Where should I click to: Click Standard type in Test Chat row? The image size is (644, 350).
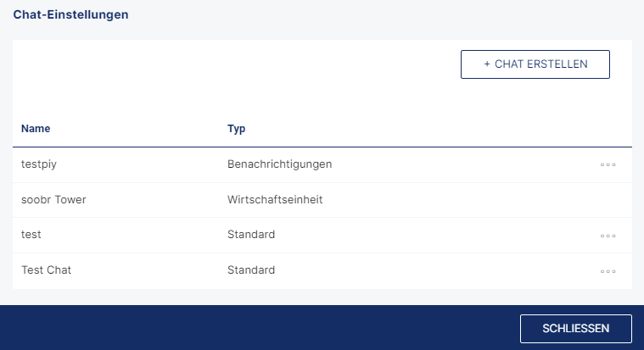(251, 270)
